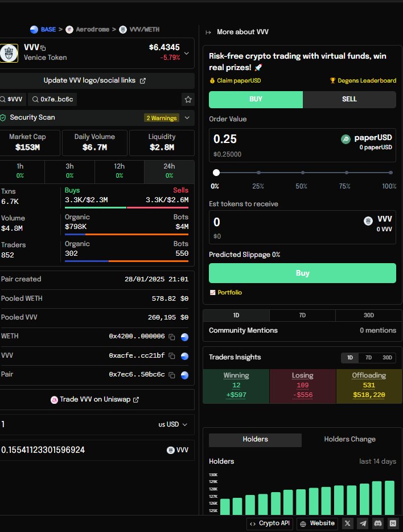Screen dimensions: 403x532
Task: Open the Discord social icon
Action: click(378, 523)
